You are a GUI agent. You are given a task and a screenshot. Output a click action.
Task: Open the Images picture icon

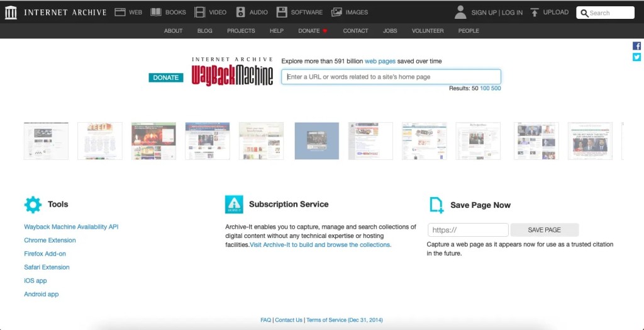(x=337, y=13)
